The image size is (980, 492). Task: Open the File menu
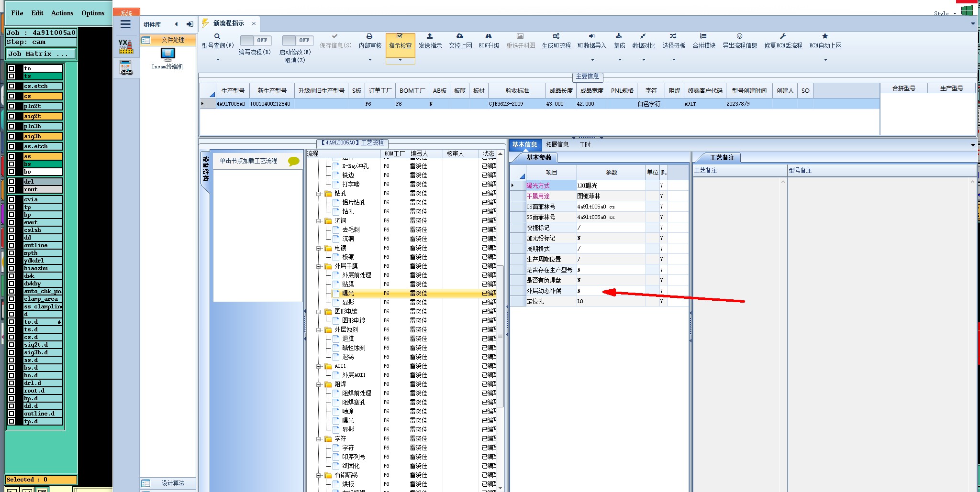pos(17,13)
